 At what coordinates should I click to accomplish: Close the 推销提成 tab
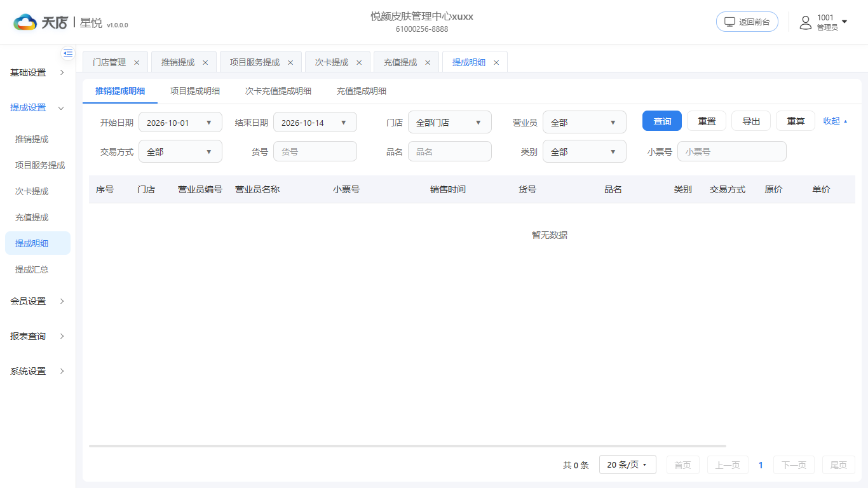pos(205,62)
